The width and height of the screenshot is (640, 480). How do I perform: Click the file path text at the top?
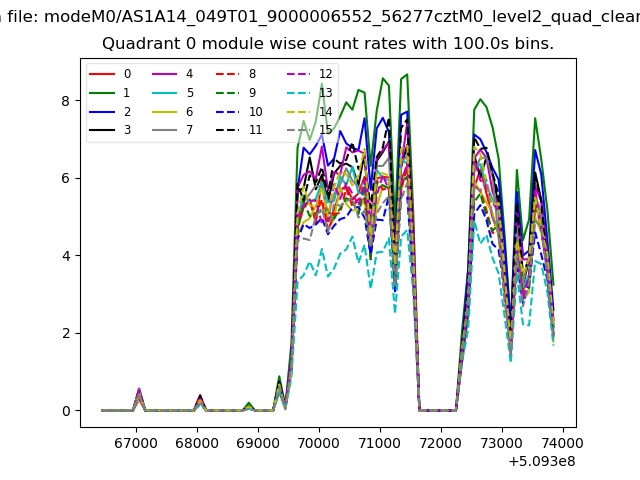[320, 15]
